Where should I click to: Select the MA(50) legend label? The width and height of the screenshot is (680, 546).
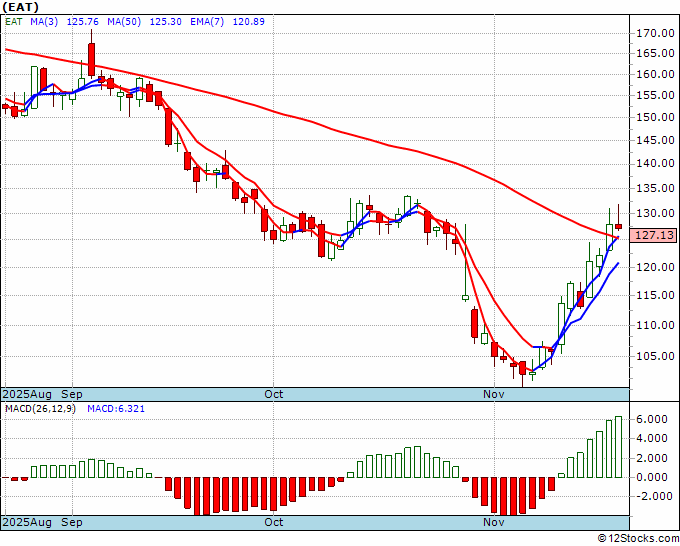124,22
